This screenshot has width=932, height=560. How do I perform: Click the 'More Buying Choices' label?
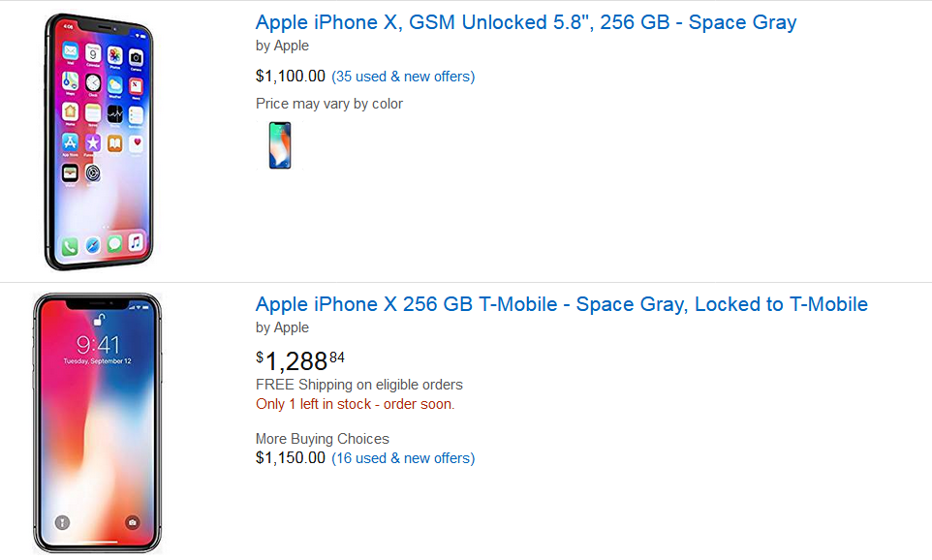pos(322,439)
